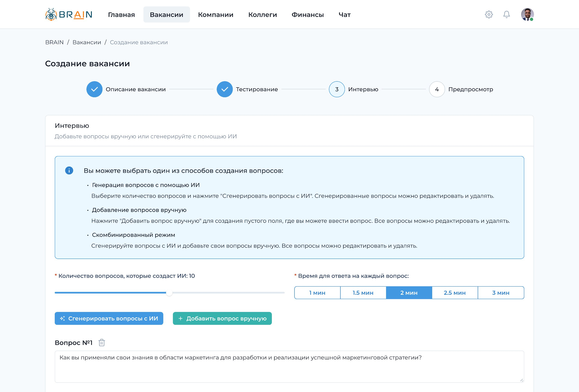
Task: Open settings via the gear icon
Action: tap(489, 14)
